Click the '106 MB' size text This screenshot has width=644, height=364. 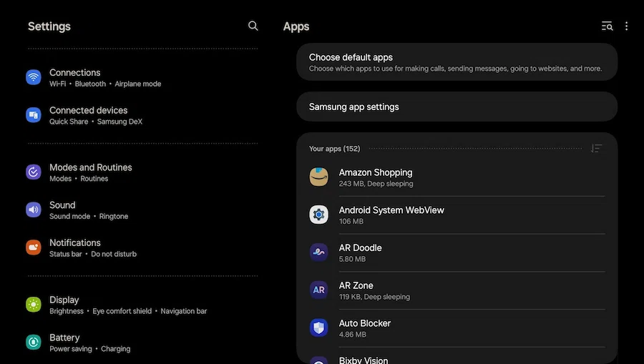point(351,221)
